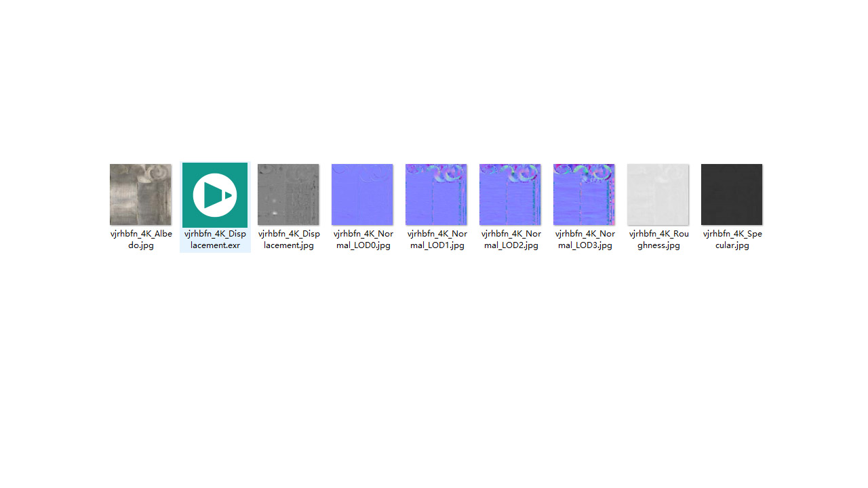
Task: Select the Normal_LOD2 map thumbnail
Action: click(x=510, y=195)
